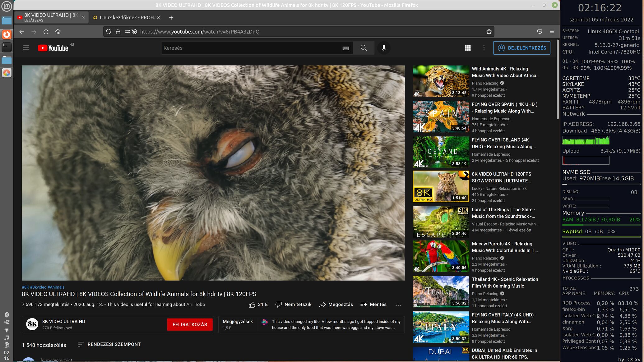The height and width of the screenshot is (362, 644).
Task: Open FLYING OVER ICELAND video title
Action: [503, 143]
